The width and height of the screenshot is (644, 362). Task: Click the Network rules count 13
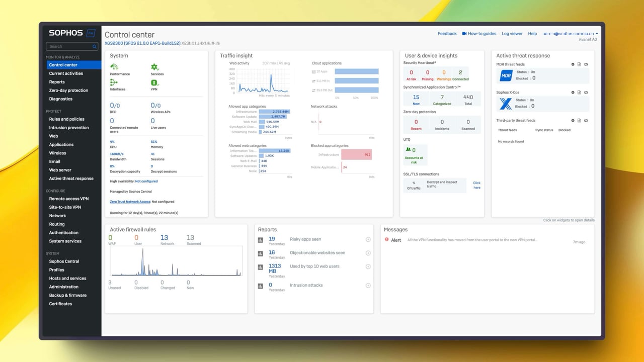click(x=164, y=237)
